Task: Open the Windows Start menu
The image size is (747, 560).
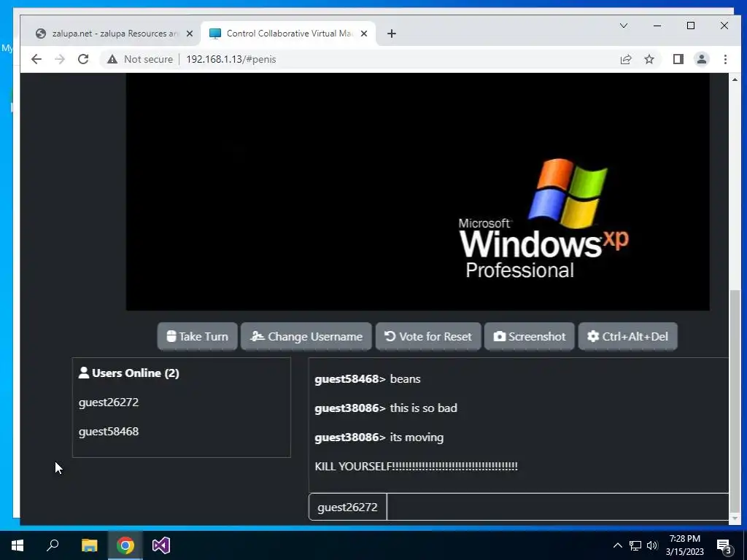Action: coord(18,545)
